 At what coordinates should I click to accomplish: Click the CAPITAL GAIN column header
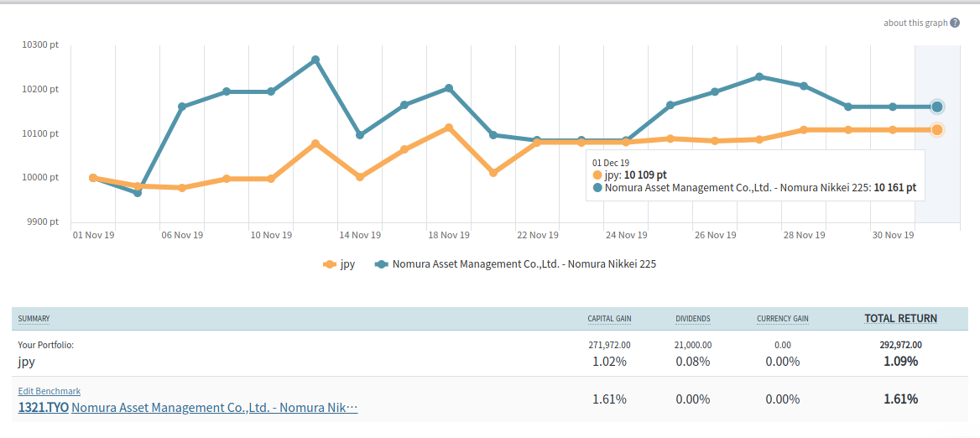(x=609, y=319)
